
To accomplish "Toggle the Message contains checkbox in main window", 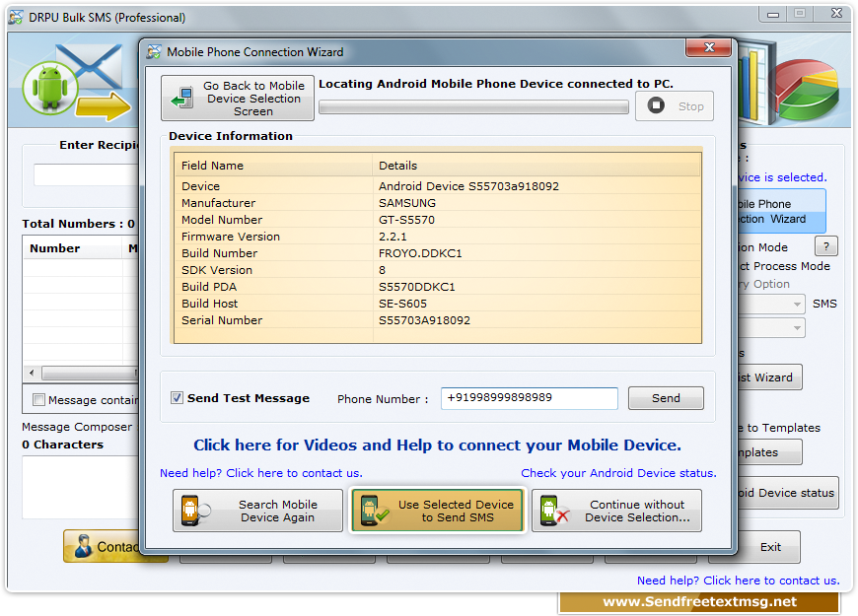I will tap(38, 400).
